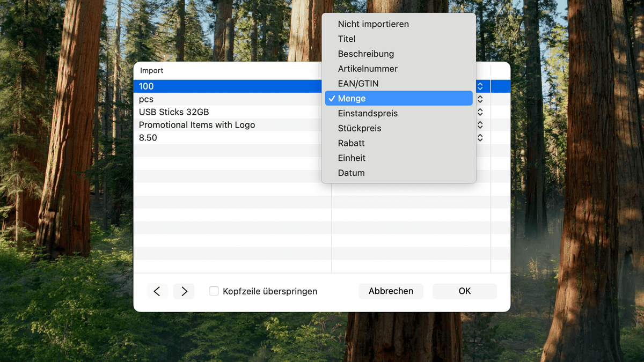Choose Artikelnummer from the dropdown menu

(x=368, y=69)
